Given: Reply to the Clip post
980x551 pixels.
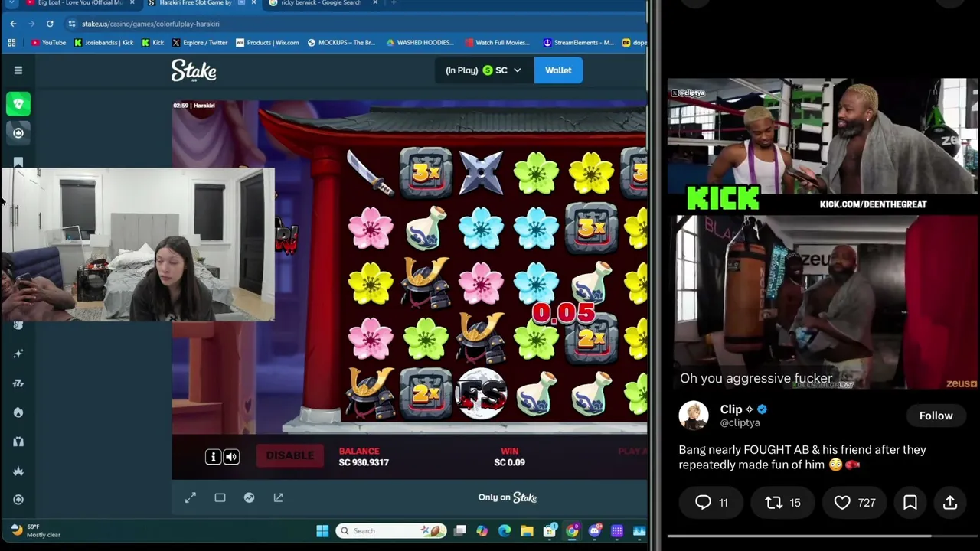Looking at the screenshot, I should pyautogui.click(x=711, y=503).
